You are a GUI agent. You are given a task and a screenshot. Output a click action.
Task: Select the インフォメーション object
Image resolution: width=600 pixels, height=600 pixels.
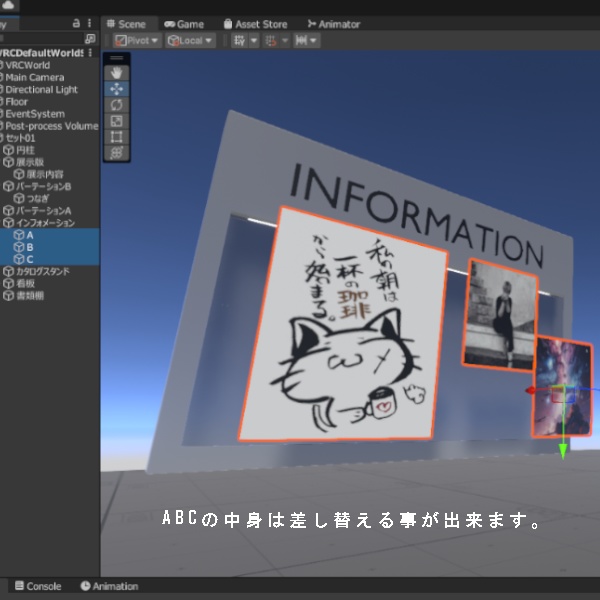tap(50, 223)
